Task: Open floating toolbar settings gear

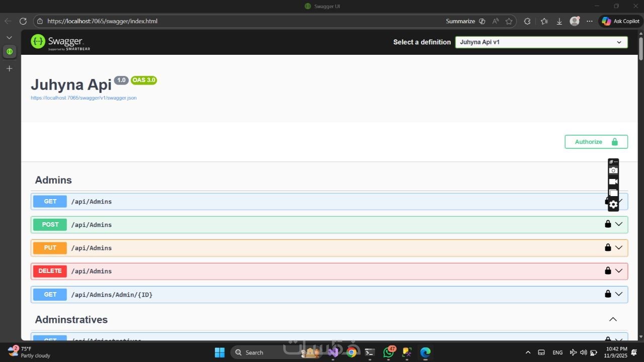Action: point(613,205)
